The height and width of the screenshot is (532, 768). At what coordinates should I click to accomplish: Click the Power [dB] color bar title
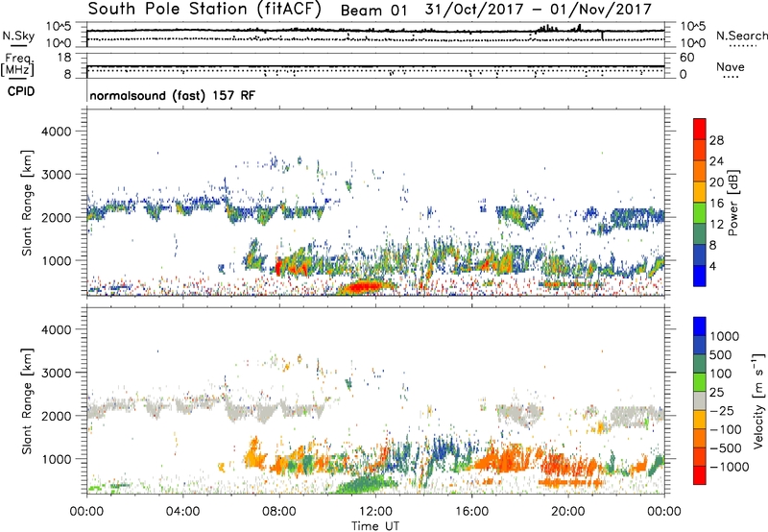point(732,203)
